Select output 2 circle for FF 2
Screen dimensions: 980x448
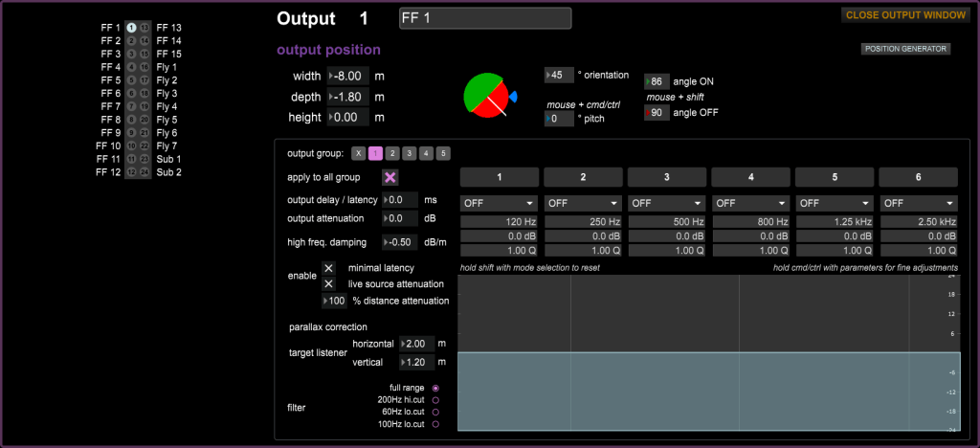tap(131, 41)
